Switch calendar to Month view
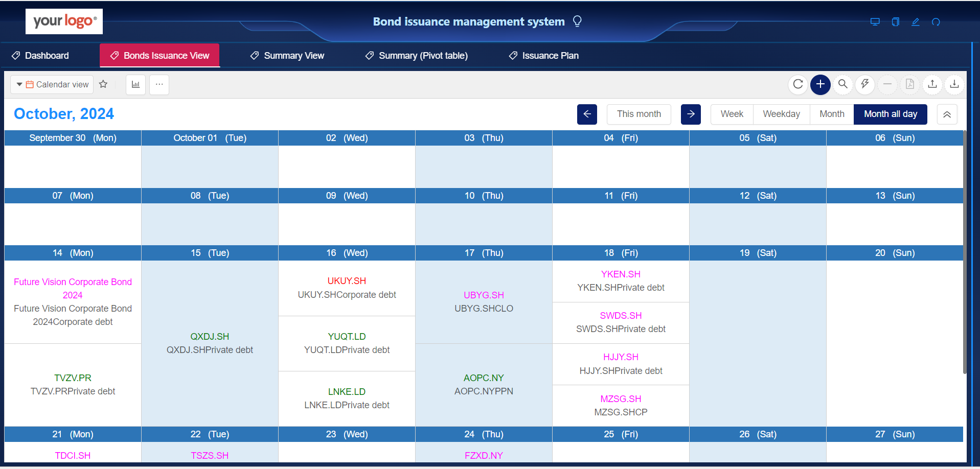This screenshot has height=469, width=980. [832, 114]
